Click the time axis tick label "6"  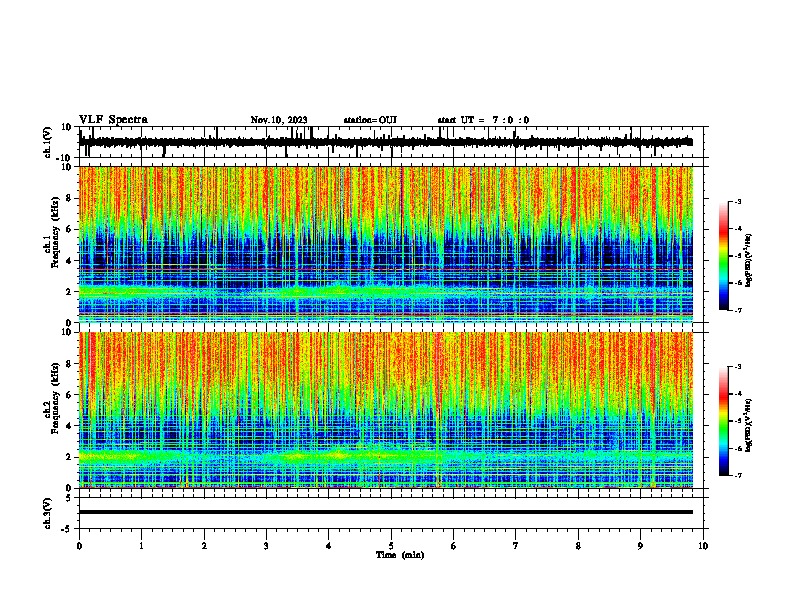tap(454, 546)
